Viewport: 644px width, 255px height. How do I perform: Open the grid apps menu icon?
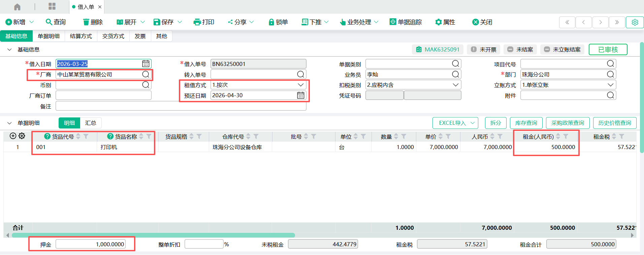tap(52, 6)
